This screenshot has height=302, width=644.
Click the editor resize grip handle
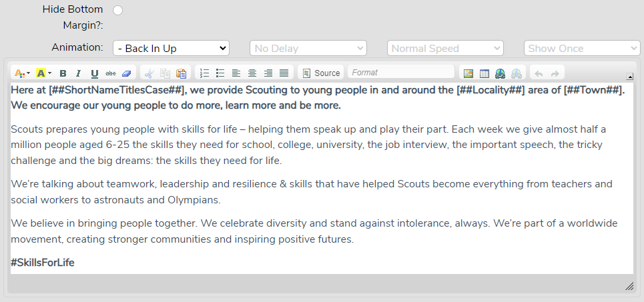coord(629,287)
